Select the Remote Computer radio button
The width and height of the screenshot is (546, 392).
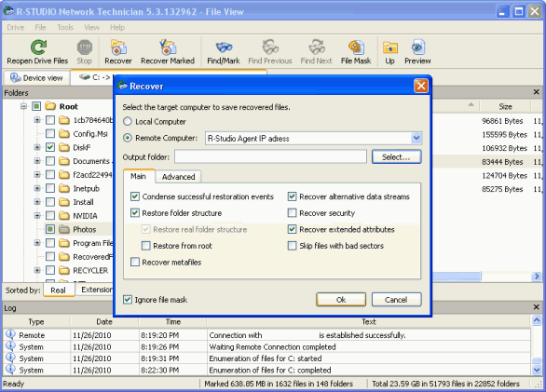point(128,138)
